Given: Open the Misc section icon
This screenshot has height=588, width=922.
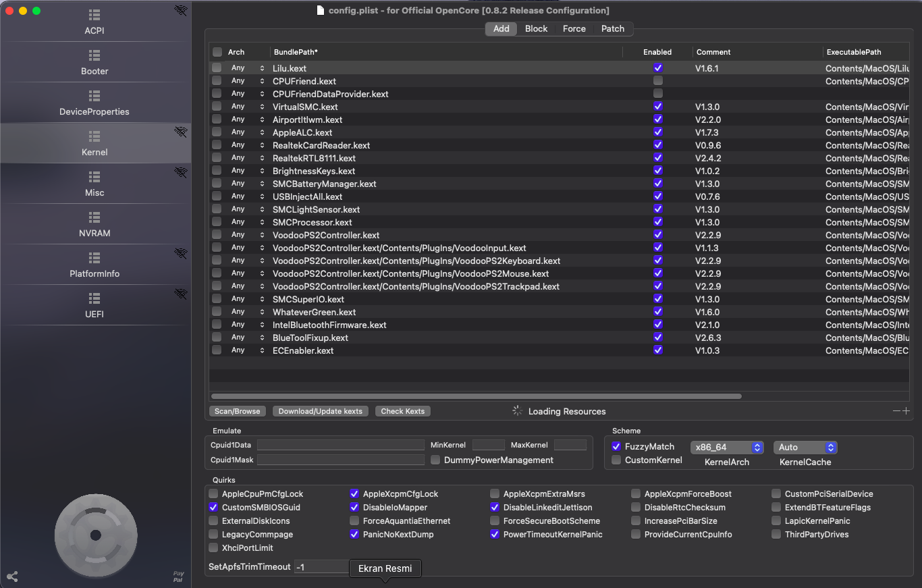Looking at the screenshot, I should [94, 177].
